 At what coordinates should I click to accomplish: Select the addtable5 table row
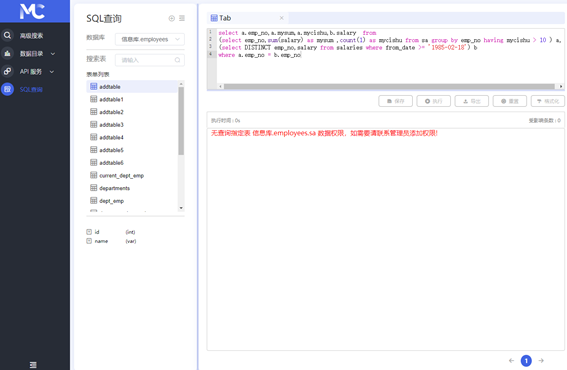click(x=132, y=150)
